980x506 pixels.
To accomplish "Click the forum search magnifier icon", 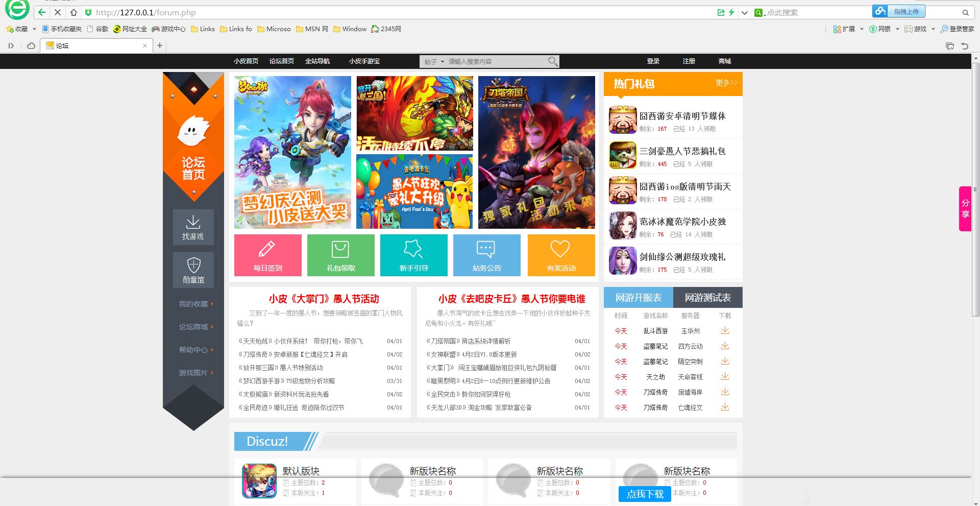I will pyautogui.click(x=553, y=61).
